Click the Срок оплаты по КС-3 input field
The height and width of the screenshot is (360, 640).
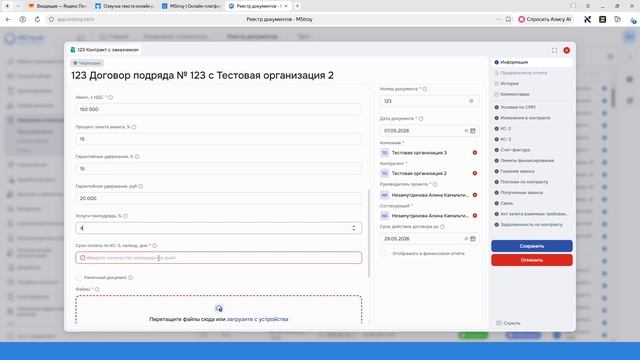218,258
